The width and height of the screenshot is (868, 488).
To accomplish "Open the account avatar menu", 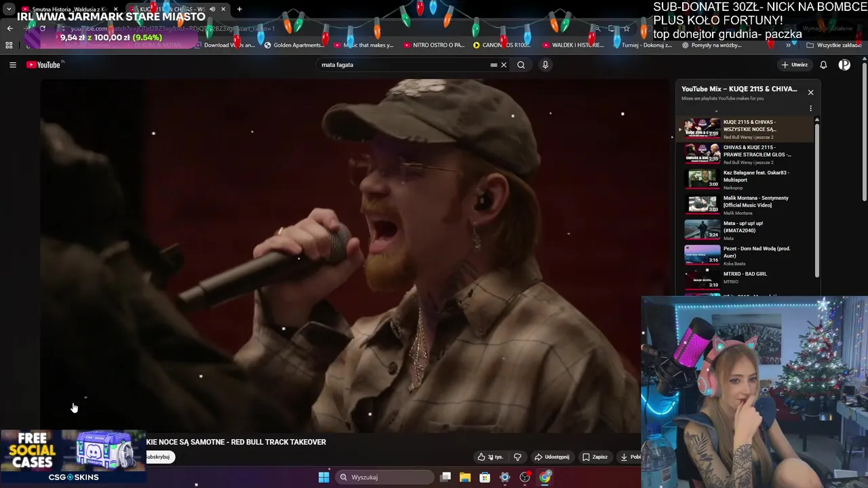I will pyautogui.click(x=844, y=65).
